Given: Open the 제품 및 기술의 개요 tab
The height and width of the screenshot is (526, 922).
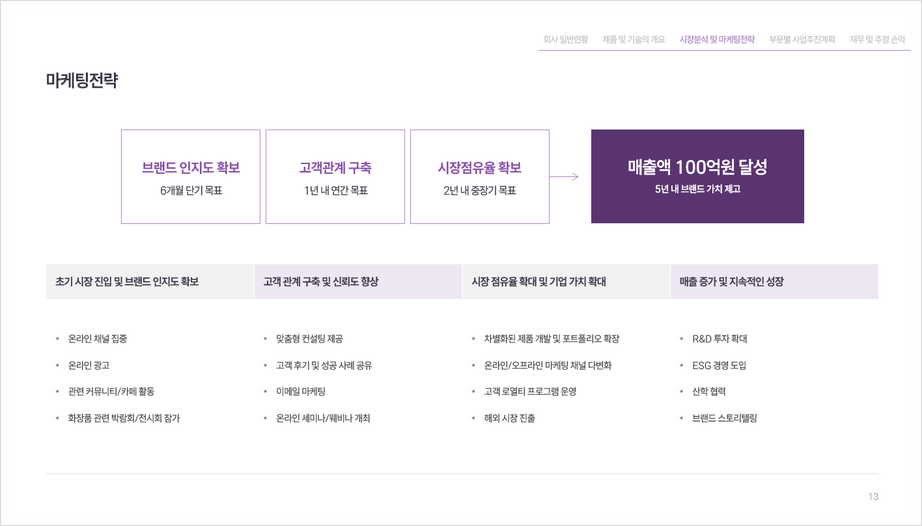Looking at the screenshot, I should [x=633, y=39].
